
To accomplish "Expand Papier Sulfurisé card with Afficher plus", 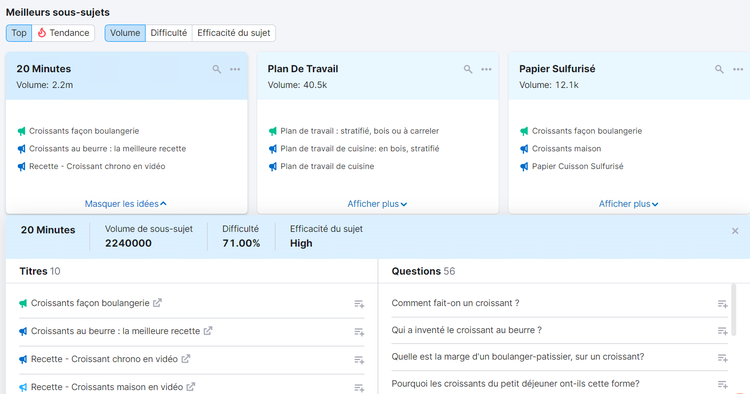I will 629,204.
